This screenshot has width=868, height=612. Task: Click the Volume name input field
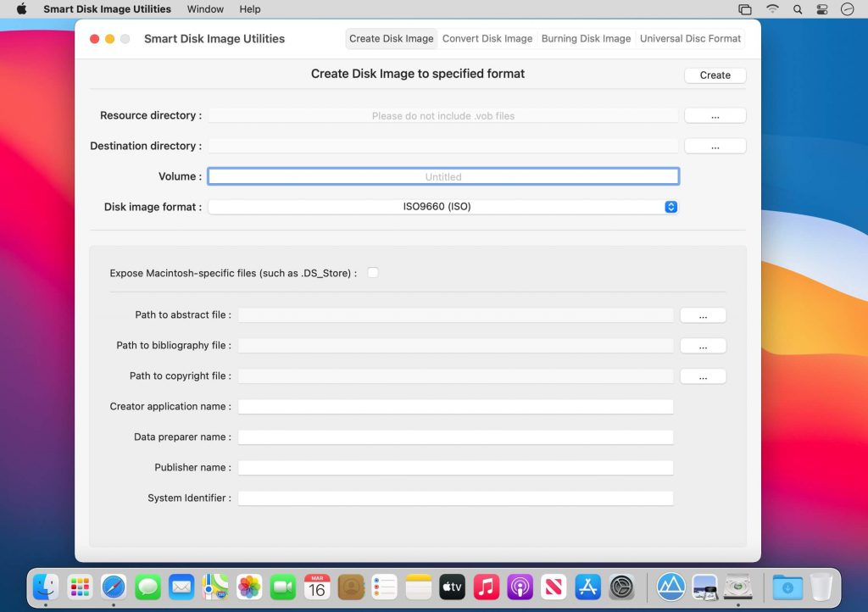(443, 175)
